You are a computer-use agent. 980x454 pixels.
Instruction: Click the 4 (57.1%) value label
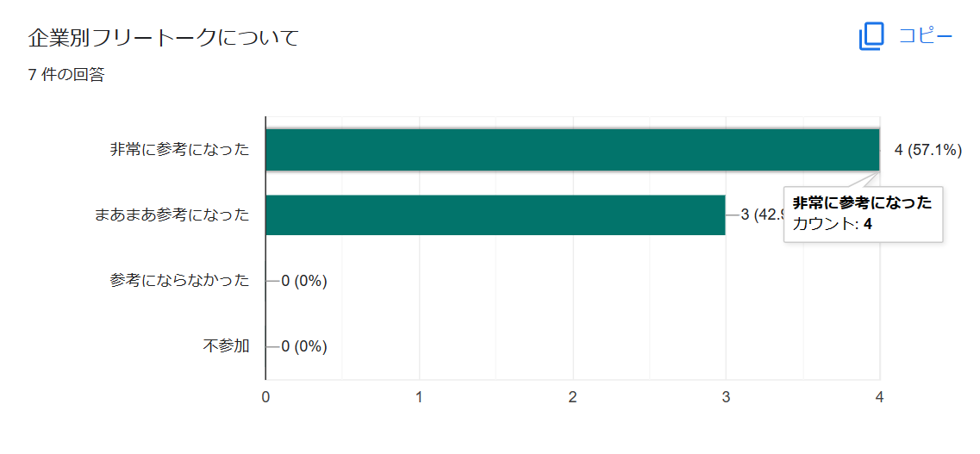[927, 151]
